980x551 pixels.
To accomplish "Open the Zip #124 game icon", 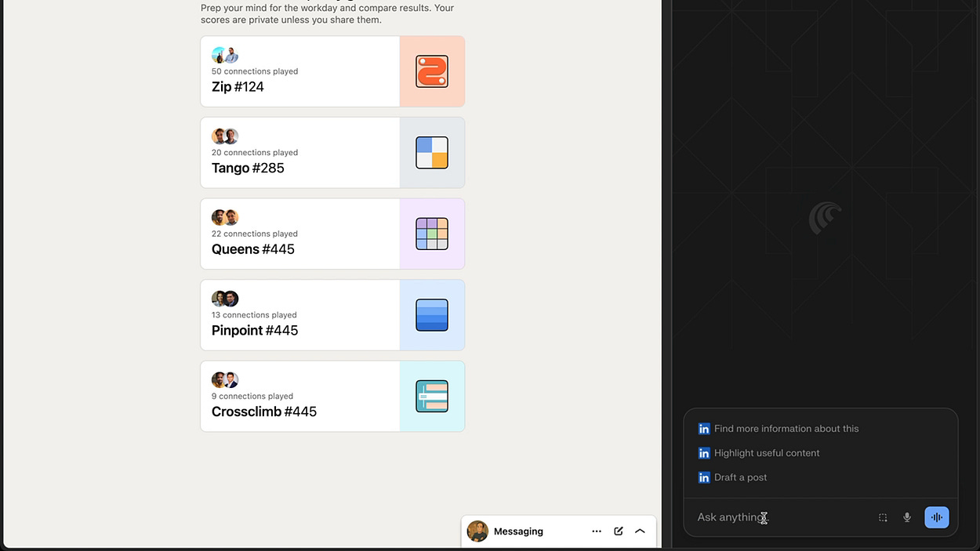I will pos(432,71).
